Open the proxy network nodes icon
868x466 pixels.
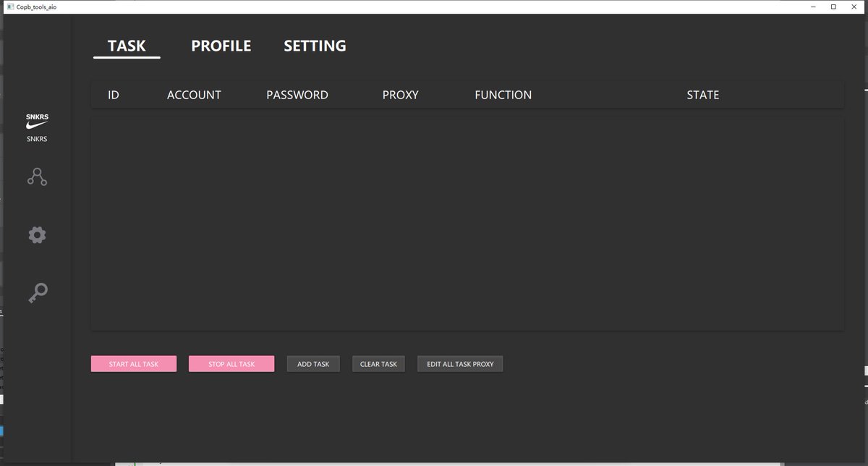point(37,177)
